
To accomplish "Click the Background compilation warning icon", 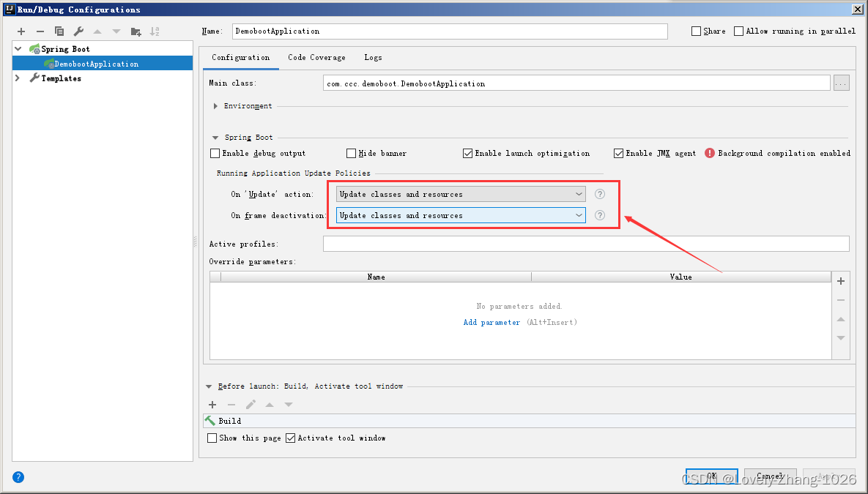I will click(x=710, y=153).
